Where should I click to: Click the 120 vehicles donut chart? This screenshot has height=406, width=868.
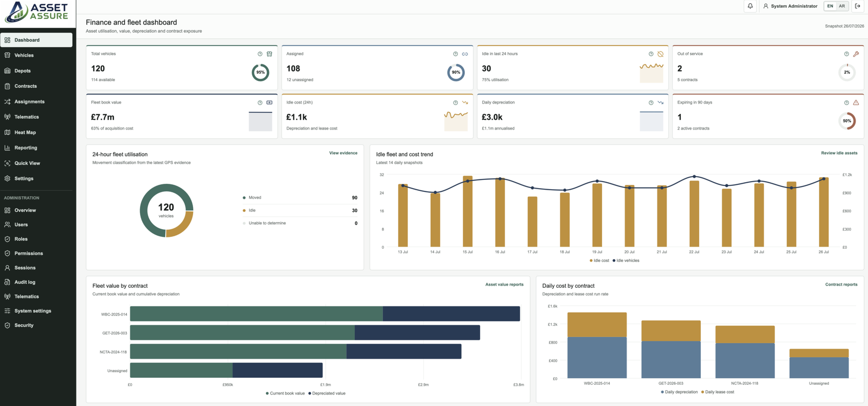pos(166,211)
